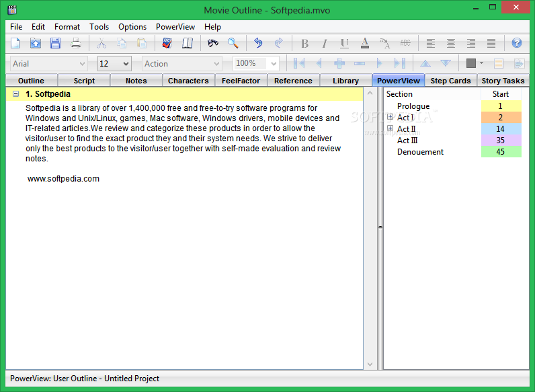Copy selection with the copy icon
This screenshot has height=392, width=535.
[x=122, y=43]
